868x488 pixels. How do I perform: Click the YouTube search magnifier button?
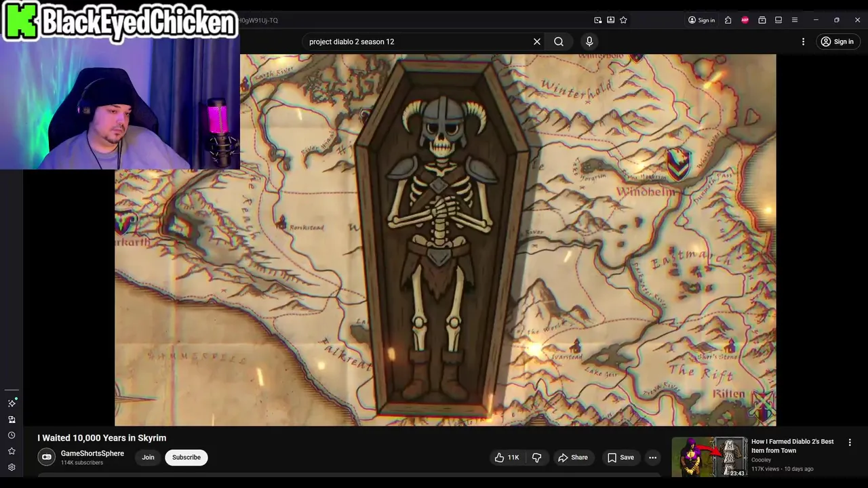559,41
